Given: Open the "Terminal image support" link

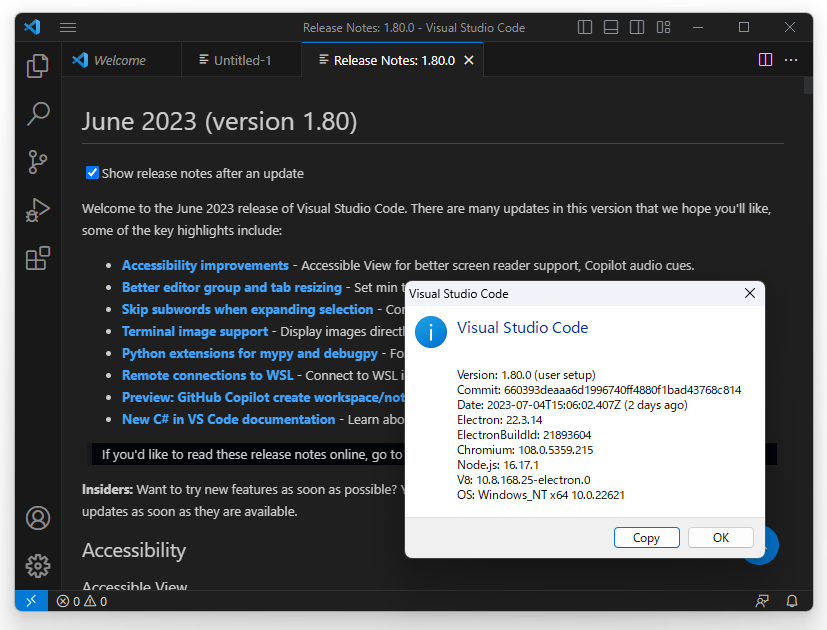Looking at the screenshot, I should point(194,331).
